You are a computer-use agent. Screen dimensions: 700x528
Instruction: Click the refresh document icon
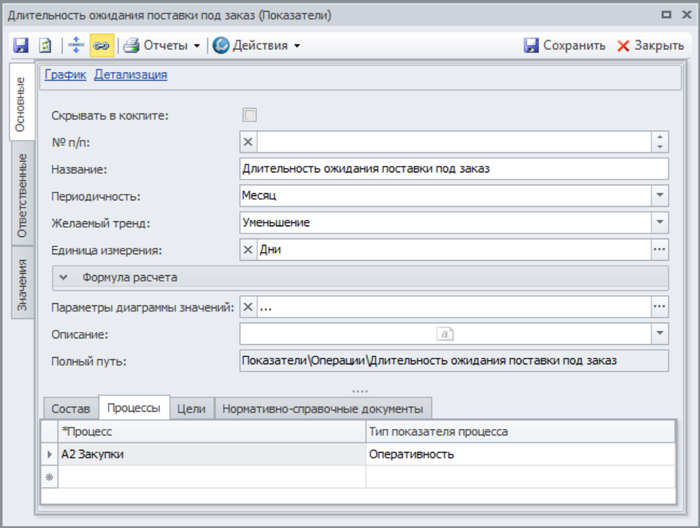pyautogui.click(x=45, y=45)
